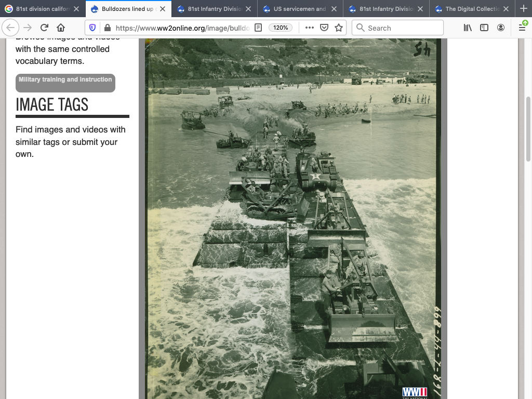This screenshot has height=399, width=532.
Task: Bookmark this page with the star
Action: point(339,28)
